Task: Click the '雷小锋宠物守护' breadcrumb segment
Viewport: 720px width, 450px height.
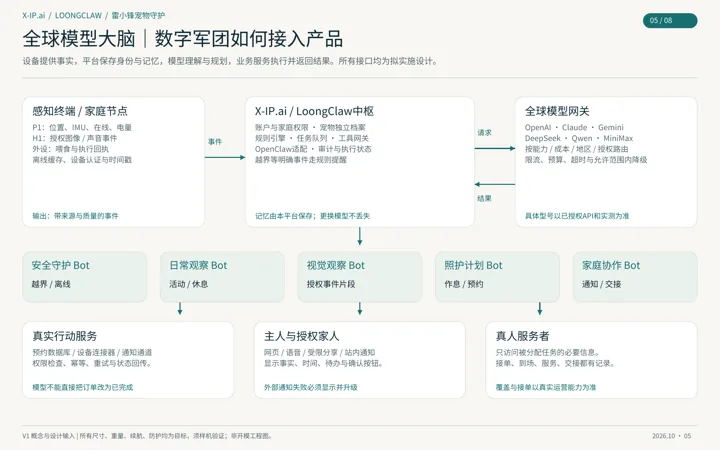Action: (138, 15)
